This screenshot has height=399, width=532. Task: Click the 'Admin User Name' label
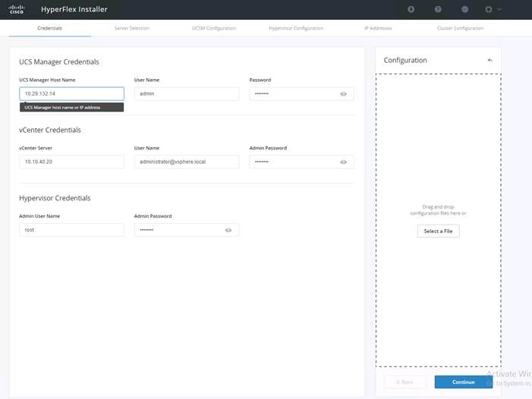pos(39,216)
